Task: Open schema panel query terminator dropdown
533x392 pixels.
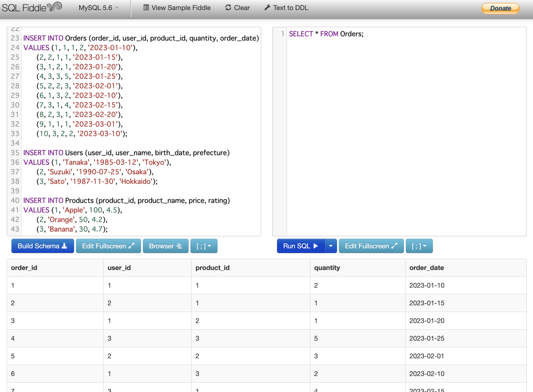Action: [204, 246]
